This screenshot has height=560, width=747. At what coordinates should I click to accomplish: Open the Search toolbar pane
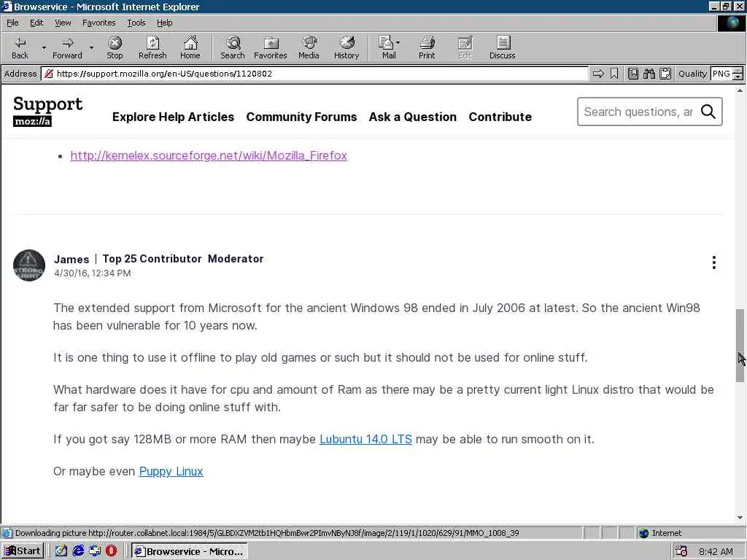point(233,47)
